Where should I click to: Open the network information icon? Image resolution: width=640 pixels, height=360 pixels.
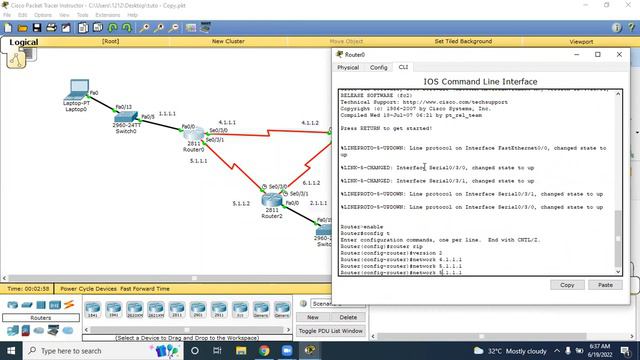pos(617,27)
